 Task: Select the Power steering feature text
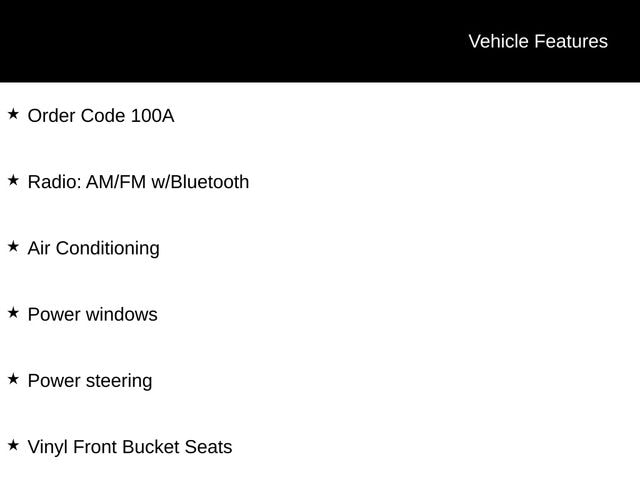(90, 381)
